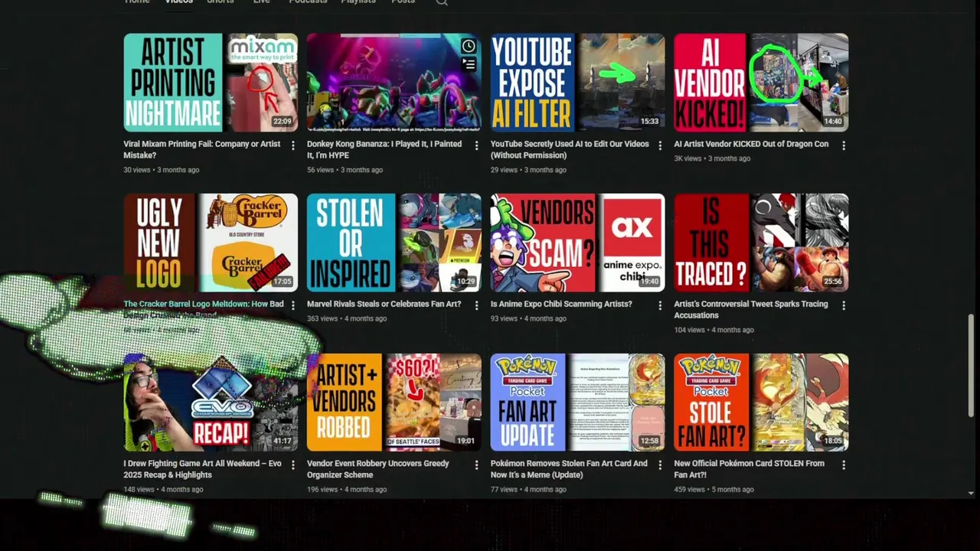The height and width of the screenshot is (551, 980).
Task: Open options menu for Artist's Controversial Tweet video
Action: click(844, 305)
